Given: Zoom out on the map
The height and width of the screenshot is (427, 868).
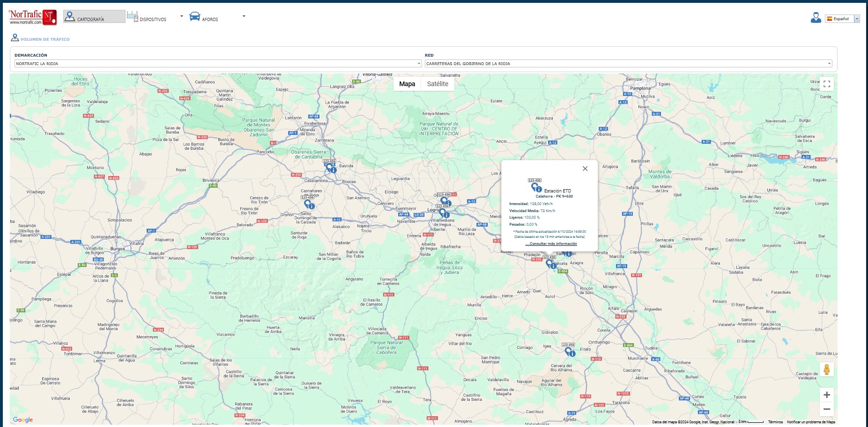Looking at the screenshot, I should [x=827, y=409].
